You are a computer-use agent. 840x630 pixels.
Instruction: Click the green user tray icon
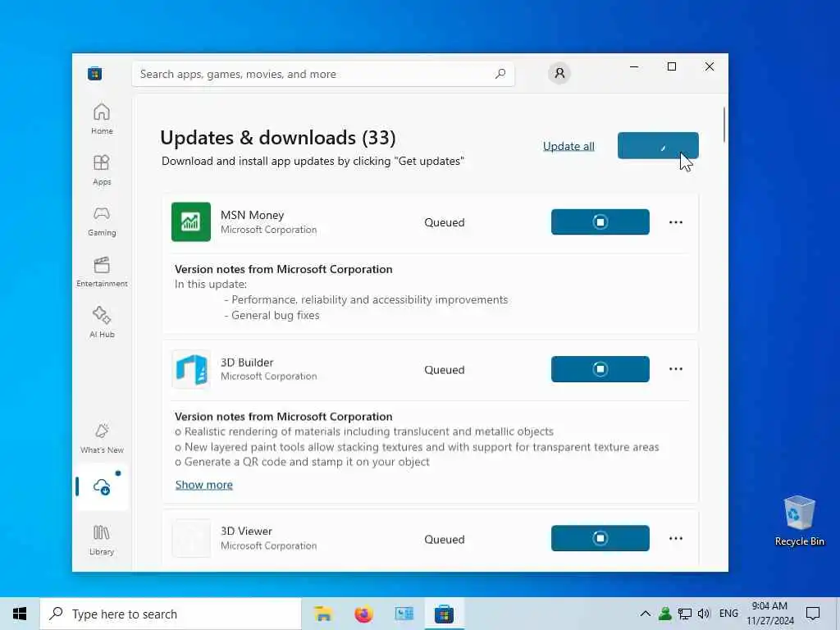click(x=664, y=614)
